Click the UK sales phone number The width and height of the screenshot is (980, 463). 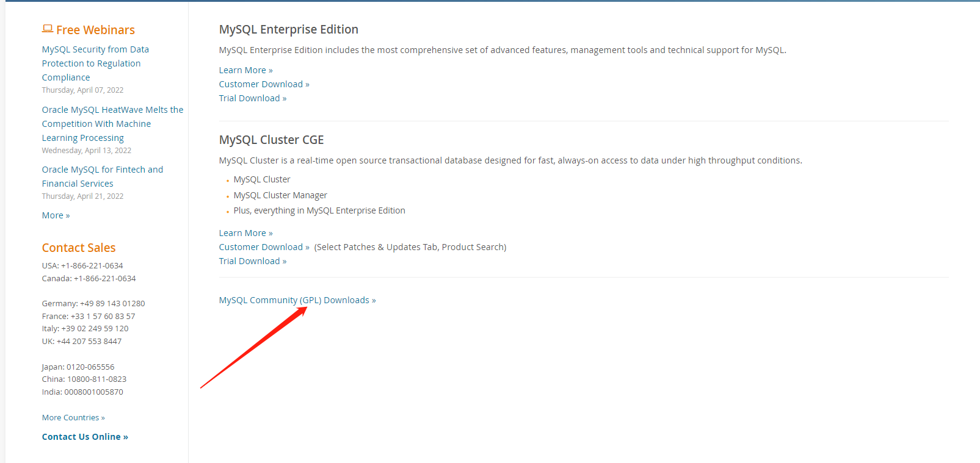click(x=89, y=342)
